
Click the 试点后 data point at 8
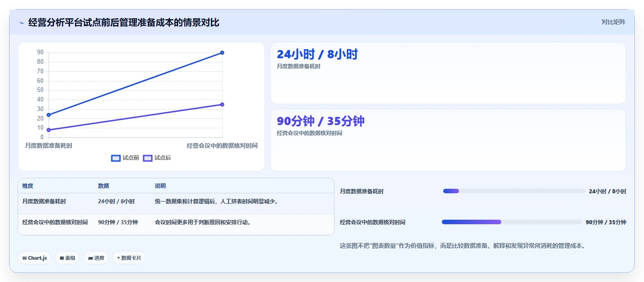pos(49,130)
